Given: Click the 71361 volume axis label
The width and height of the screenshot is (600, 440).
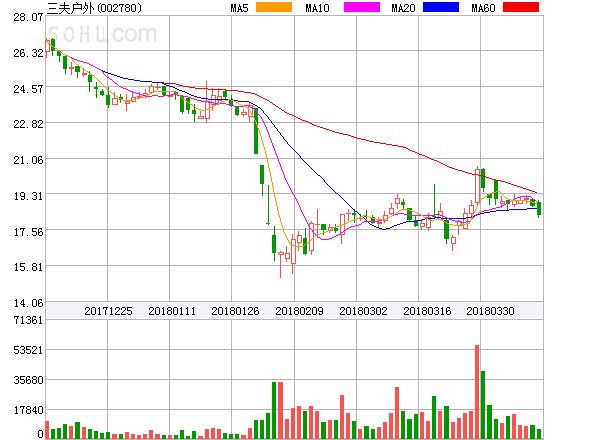Looking at the screenshot, I should tap(28, 320).
